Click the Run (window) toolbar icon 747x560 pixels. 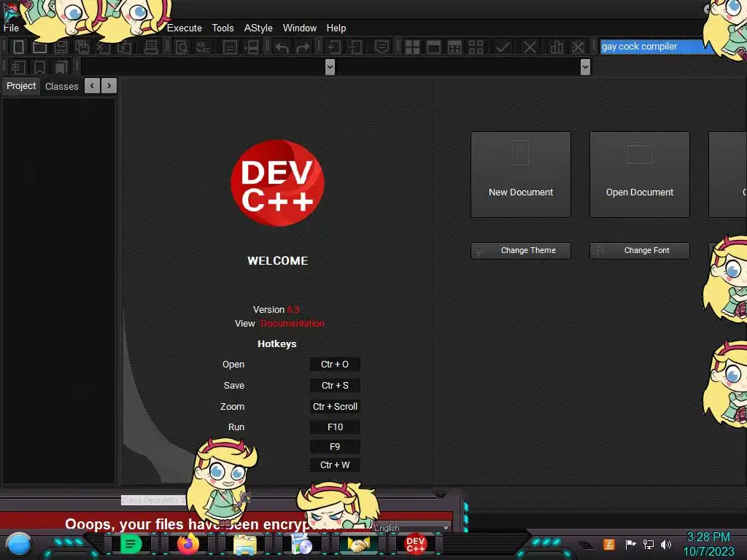433,47
